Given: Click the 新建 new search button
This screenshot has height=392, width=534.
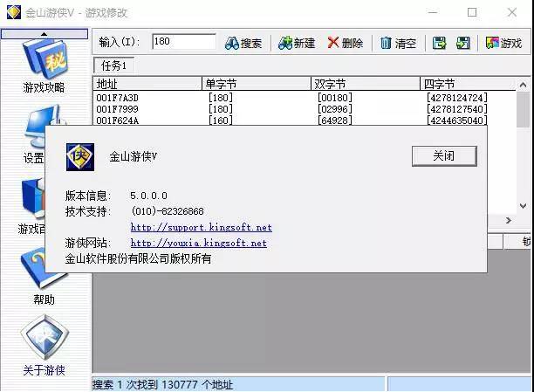Looking at the screenshot, I should 297,44.
